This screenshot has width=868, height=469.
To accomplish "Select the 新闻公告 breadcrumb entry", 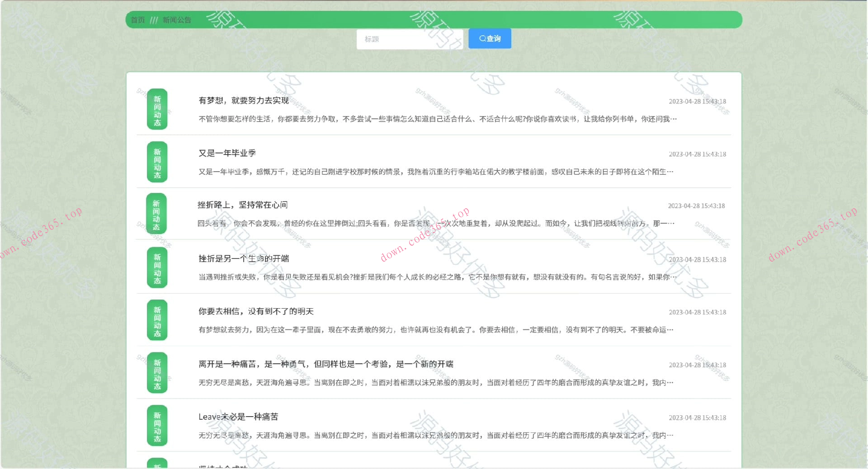I will tap(176, 19).
